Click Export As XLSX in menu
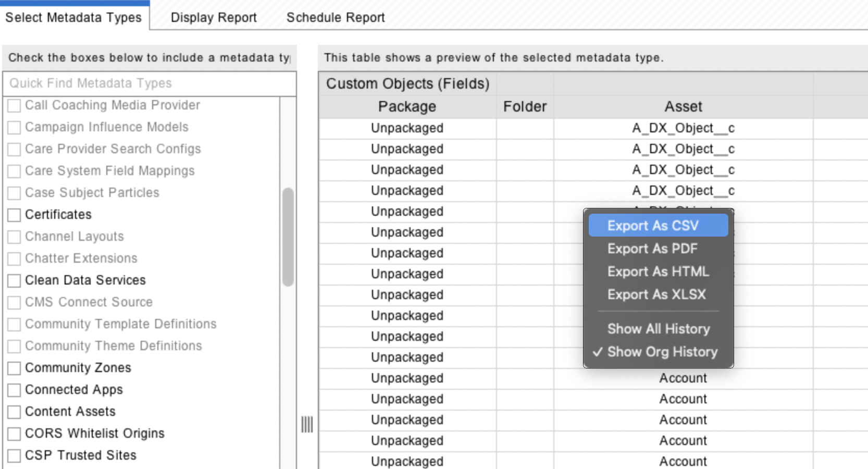Image resolution: width=868 pixels, height=469 pixels. coord(658,294)
